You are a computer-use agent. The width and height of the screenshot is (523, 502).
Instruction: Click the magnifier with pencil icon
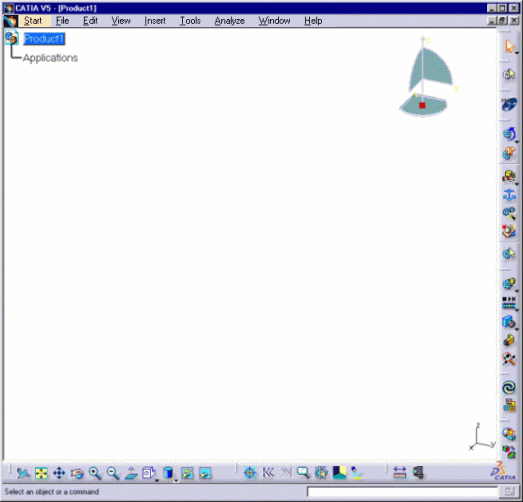click(x=509, y=359)
